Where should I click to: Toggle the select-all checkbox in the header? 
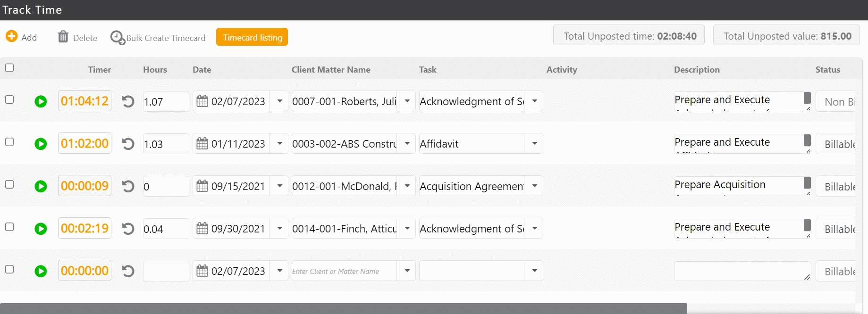tap(9, 68)
